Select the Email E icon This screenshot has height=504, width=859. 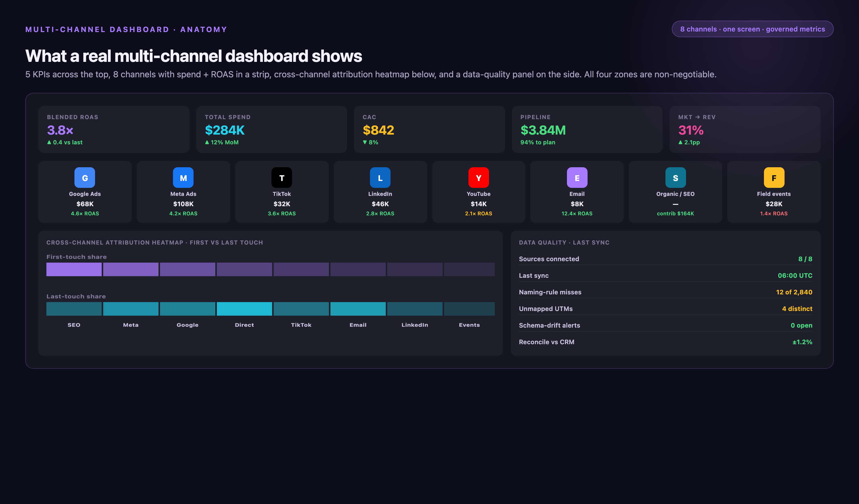(x=577, y=178)
